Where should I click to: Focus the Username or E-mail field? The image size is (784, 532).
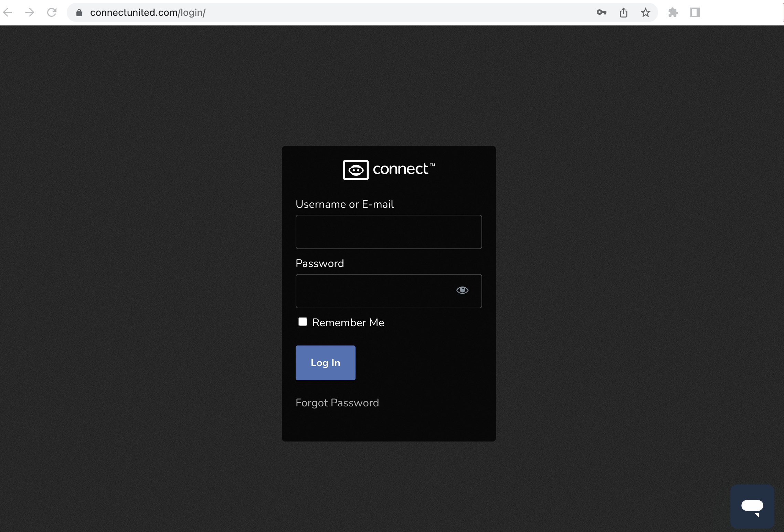pyautogui.click(x=389, y=232)
